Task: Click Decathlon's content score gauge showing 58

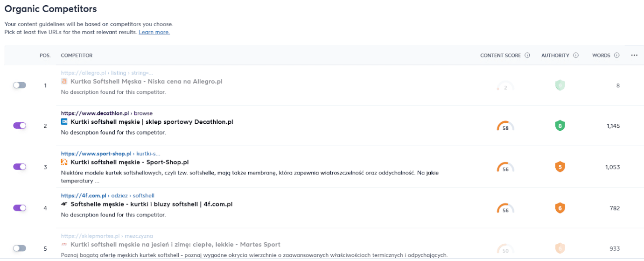Action: [x=505, y=127]
